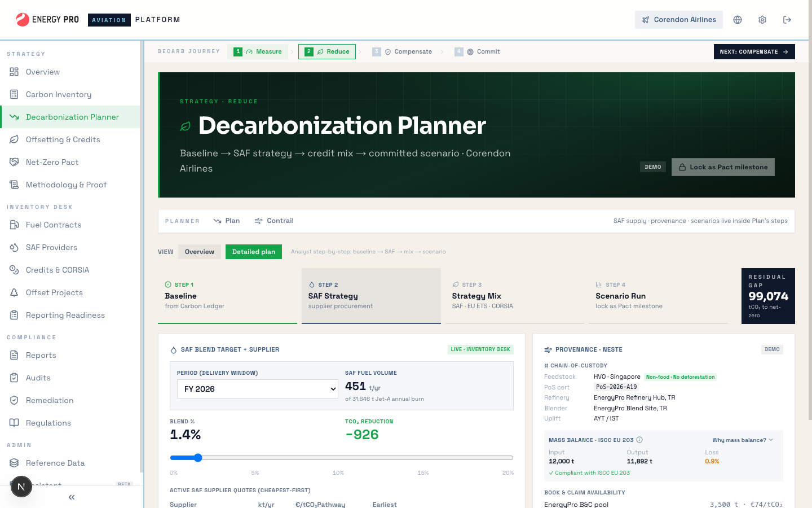Switch view to Overview
The width and height of the screenshot is (812, 508).
click(x=200, y=252)
